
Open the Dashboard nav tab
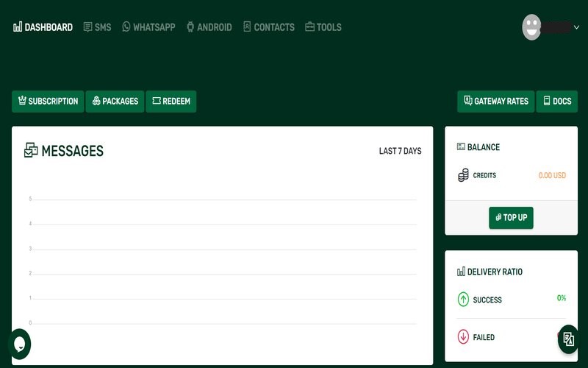43,27
